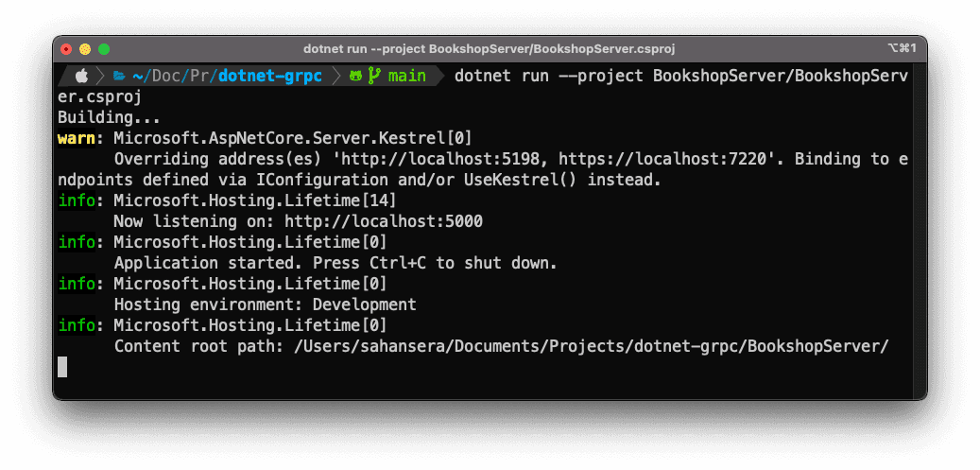Image resolution: width=980 pixels, height=470 pixels.
Task: Click the Apple logo in prompt
Action: coord(82,77)
